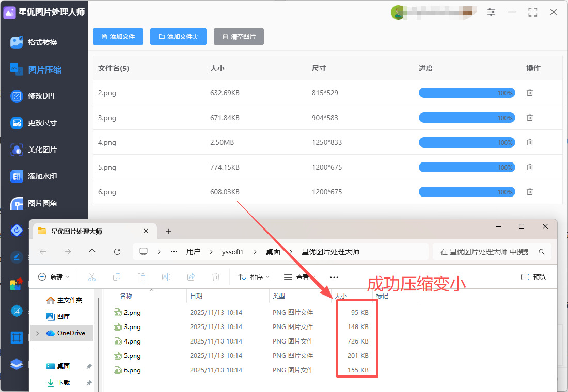Open the settings sliders icon in title bar
The image size is (568, 392).
point(491,12)
